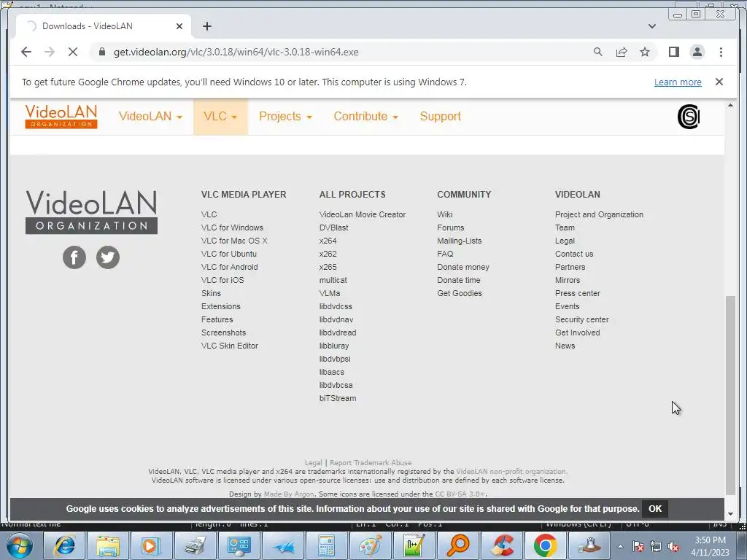Open the CC BY-SA 3.0+ license link
The width and height of the screenshot is (747, 560).
pos(460,494)
